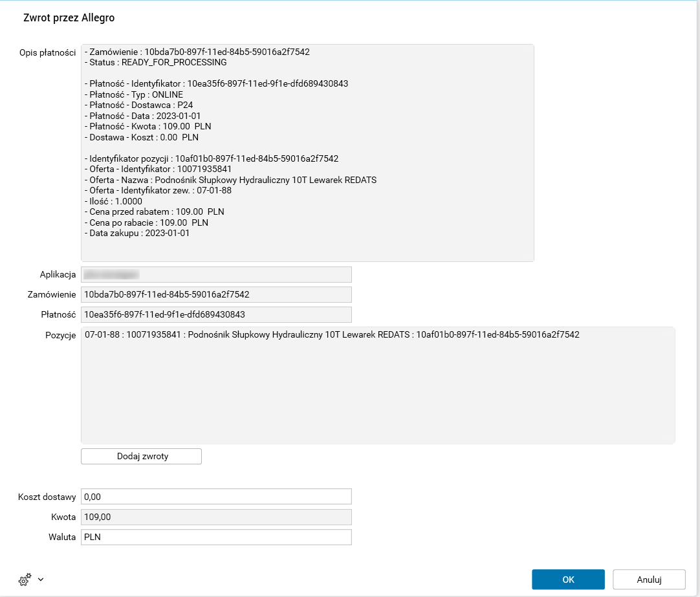Image resolution: width=700 pixels, height=597 pixels.
Task: Click the blurred Aplikacja field
Action: [215, 274]
